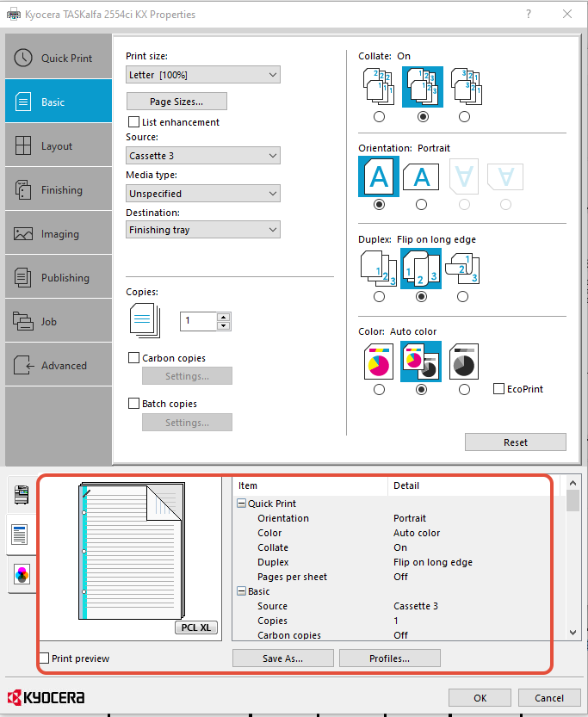Select the collate off icon
The height and width of the screenshot is (717, 588).
pyautogui.click(x=379, y=86)
